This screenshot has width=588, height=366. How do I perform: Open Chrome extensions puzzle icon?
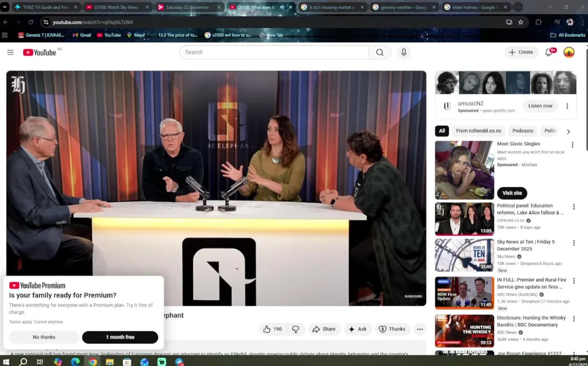tap(538, 22)
